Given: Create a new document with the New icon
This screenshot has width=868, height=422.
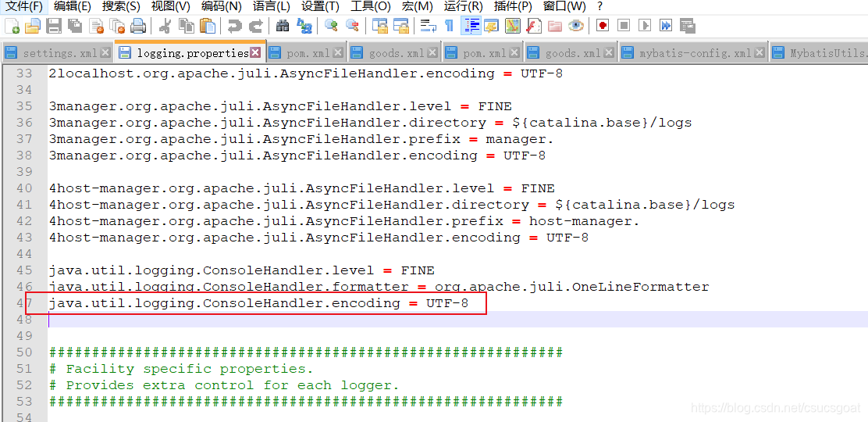Looking at the screenshot, I should click(x=12, y=26).
